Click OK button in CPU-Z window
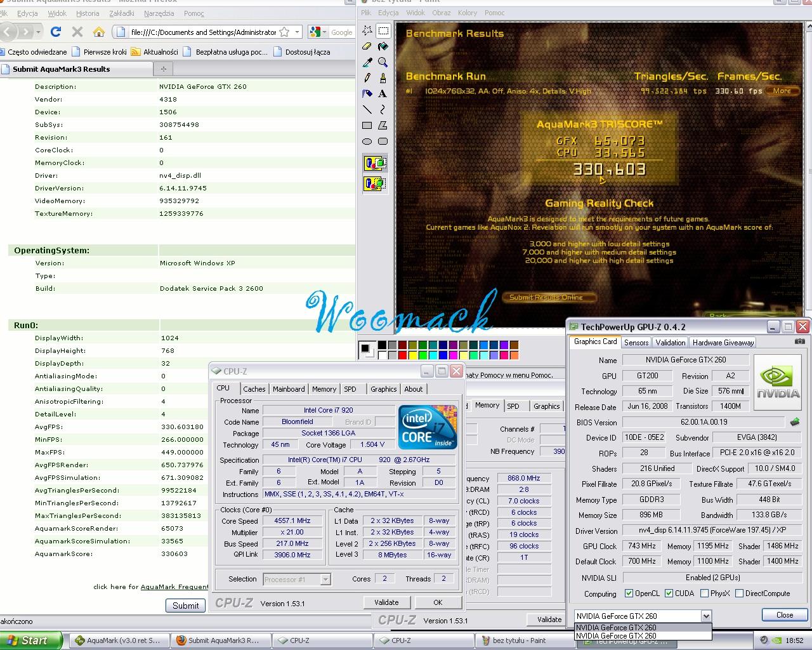 (x=438, y=602)
